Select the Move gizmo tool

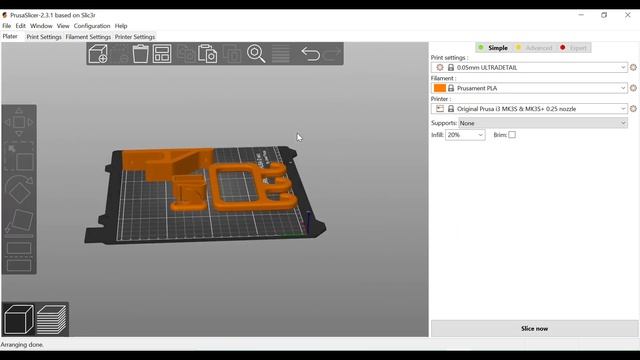(19, 122)
